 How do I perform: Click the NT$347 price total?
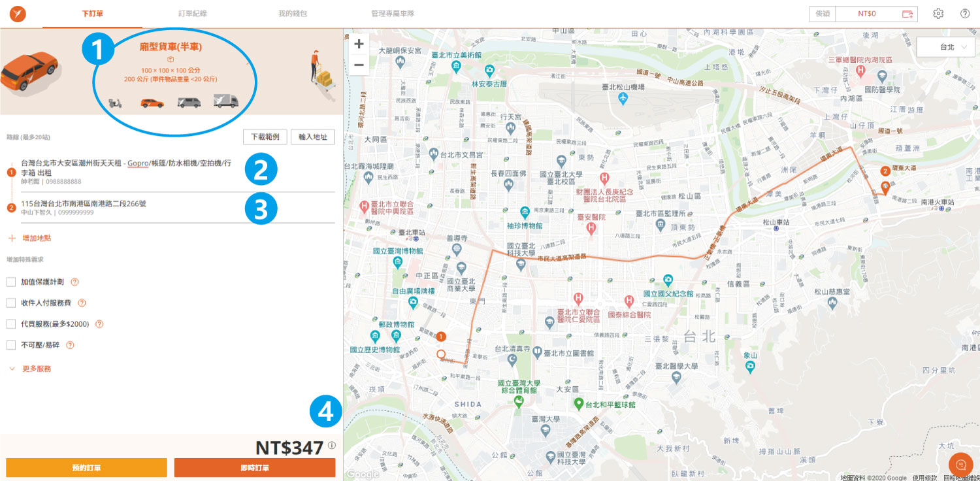point(289,448)
